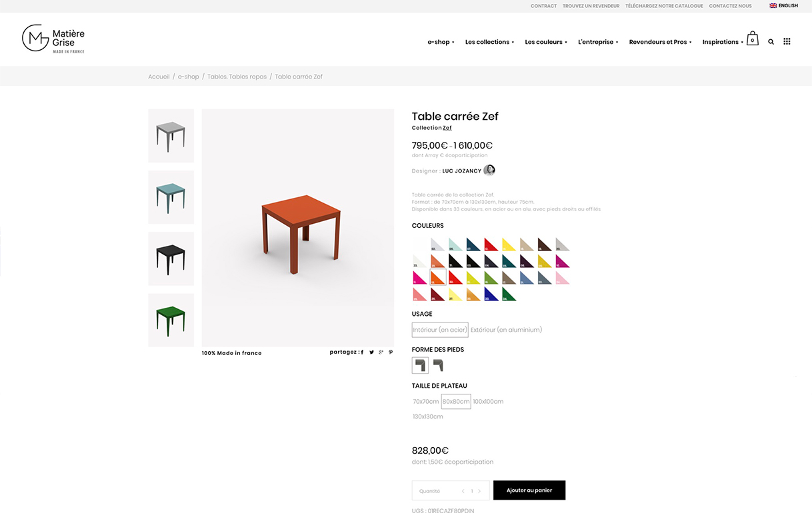Go to Matière Grise homepage logo
This screenshot has width=812, height=513.
pos(53,39)
